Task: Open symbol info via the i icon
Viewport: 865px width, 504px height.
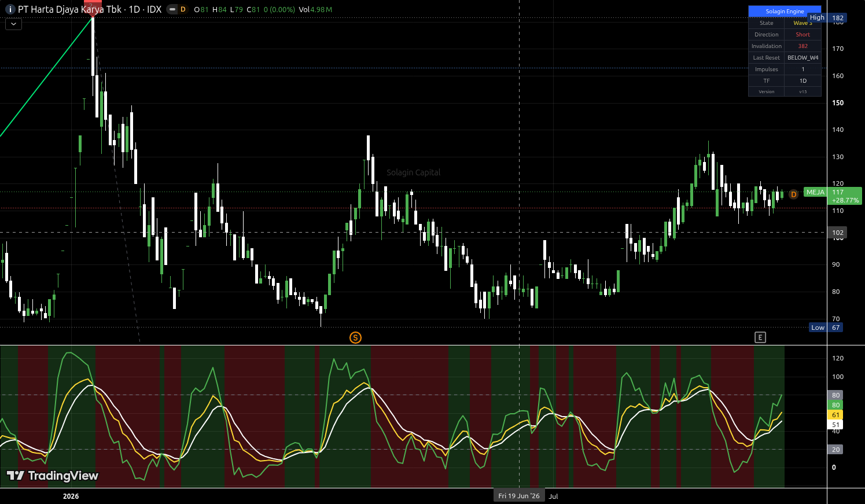Action: click(x=10, y=9)
